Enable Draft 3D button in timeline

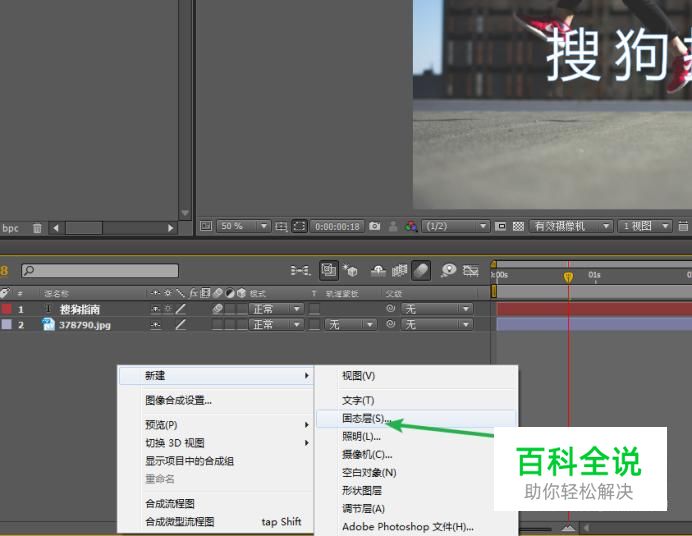tap(351, 270)
